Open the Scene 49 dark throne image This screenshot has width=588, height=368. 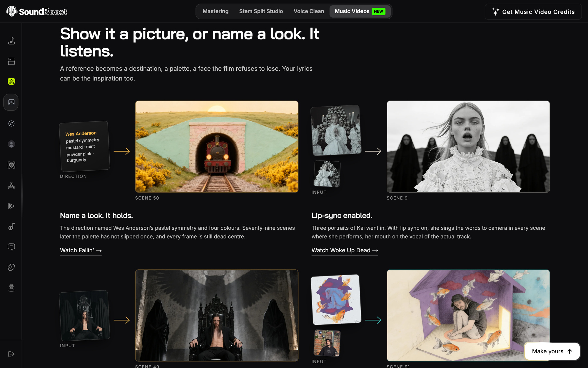point(217,315)
